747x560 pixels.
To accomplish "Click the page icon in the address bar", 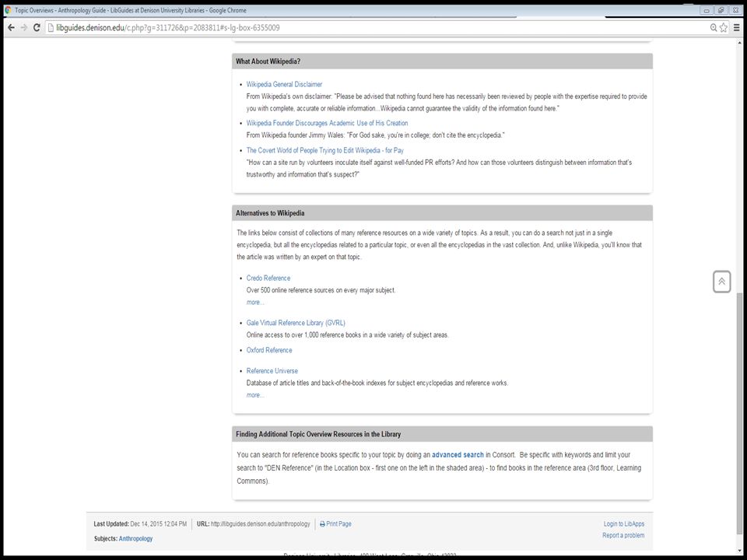I will coord(51,28).
